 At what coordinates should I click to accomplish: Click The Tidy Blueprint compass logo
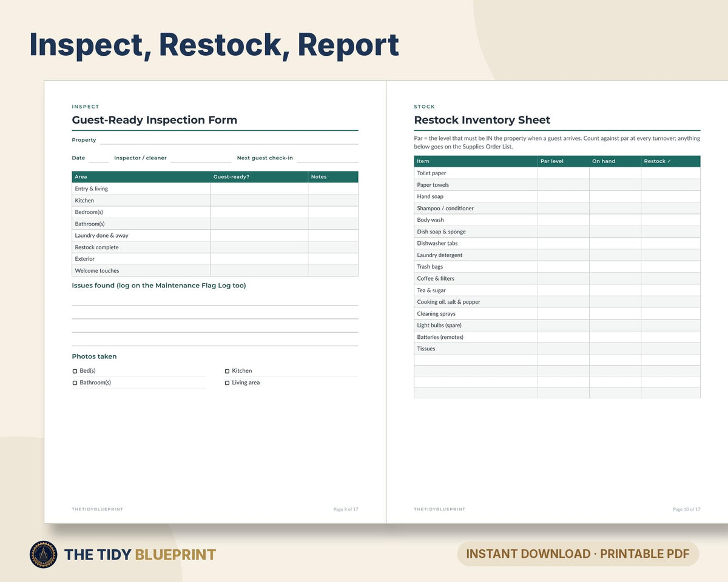point(43,554)
